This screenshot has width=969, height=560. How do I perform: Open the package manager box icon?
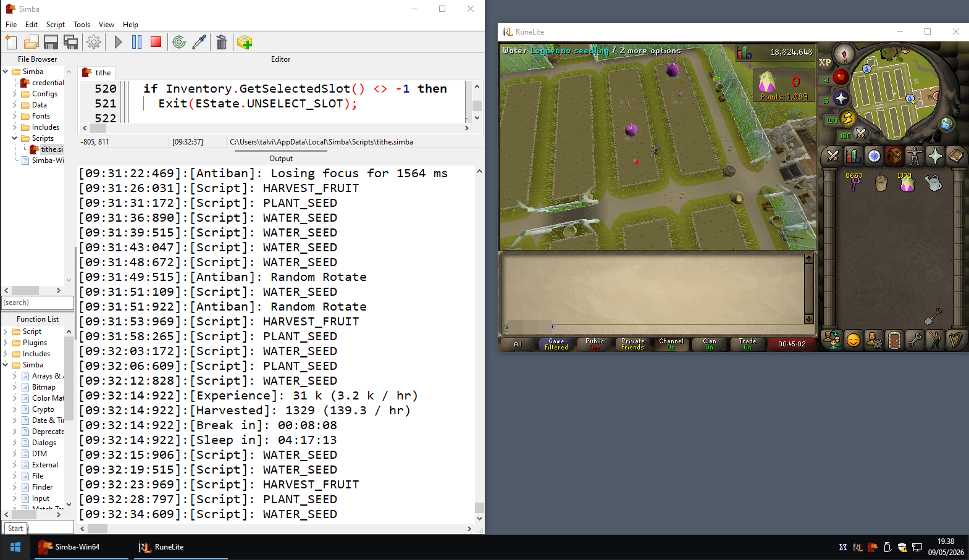pos(245,42)
